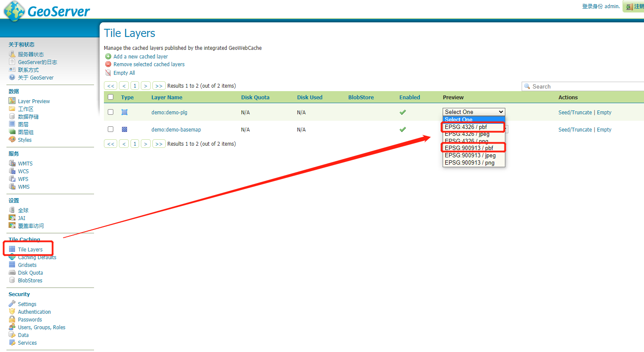Image resolution: width=644 pixels, height=352 pixels.
Task: Open the demo:demo-plg layer link
Action: click(169, 113)
